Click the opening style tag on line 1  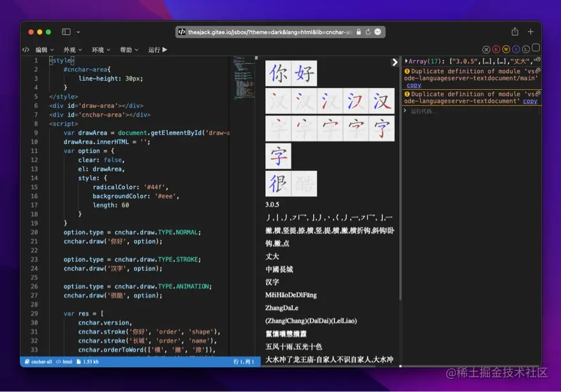coord(62,61)
